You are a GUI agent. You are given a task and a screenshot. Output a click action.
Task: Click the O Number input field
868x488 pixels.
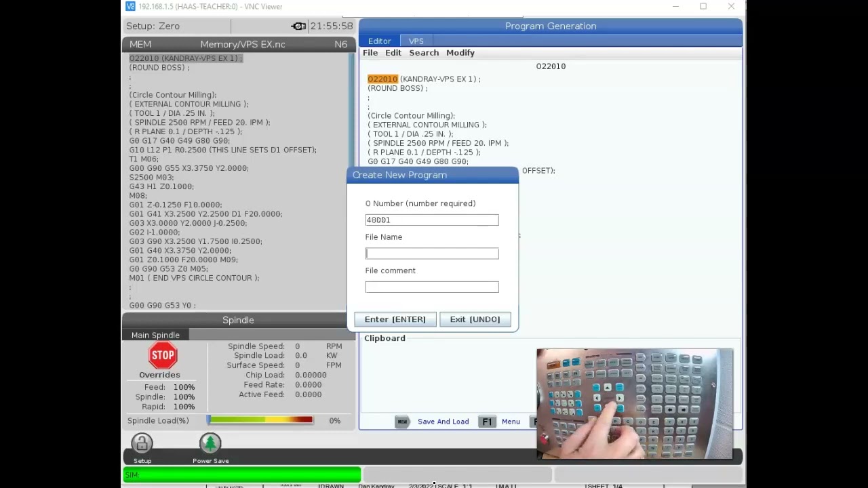pos(432,220)
